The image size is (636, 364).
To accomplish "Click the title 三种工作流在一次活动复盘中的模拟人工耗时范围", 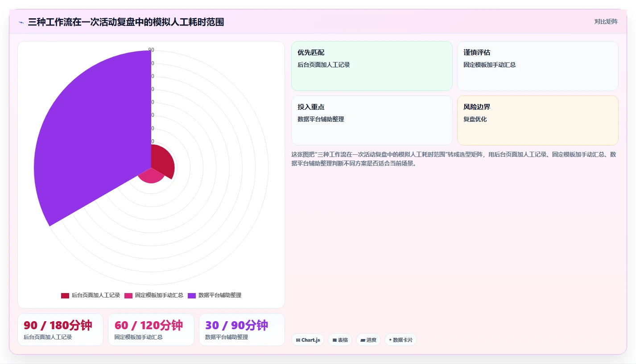I will coord(126,22).
